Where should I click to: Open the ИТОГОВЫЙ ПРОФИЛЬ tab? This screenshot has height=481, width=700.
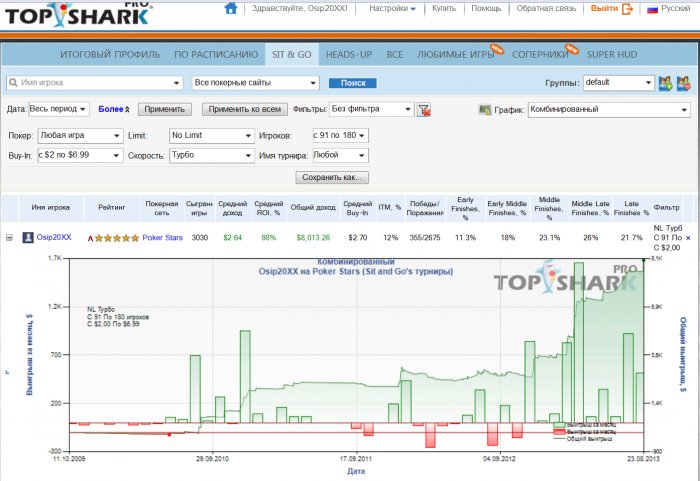point(110,54)
